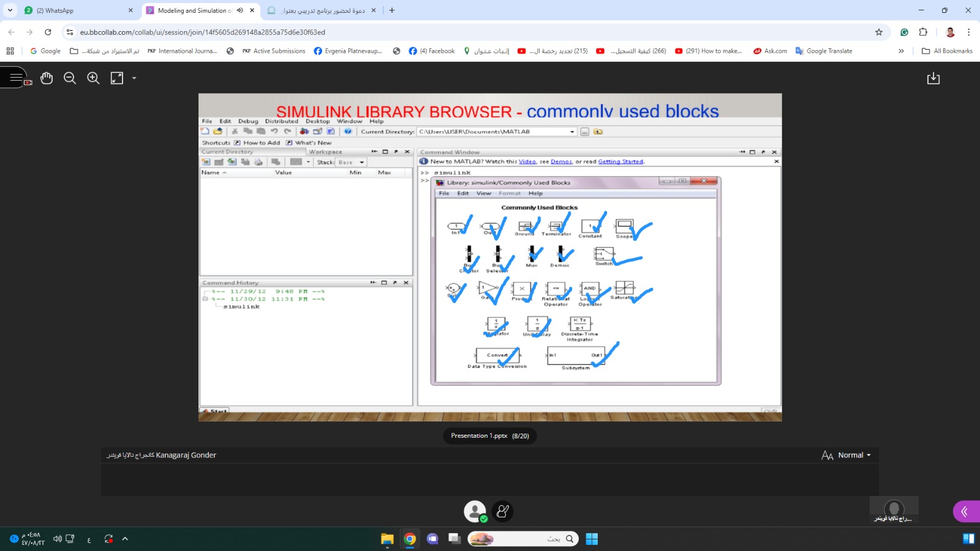980x551 pixels.
Task: Download the shared presentation file
Action: pyautogui.click(x=933, y=78)
